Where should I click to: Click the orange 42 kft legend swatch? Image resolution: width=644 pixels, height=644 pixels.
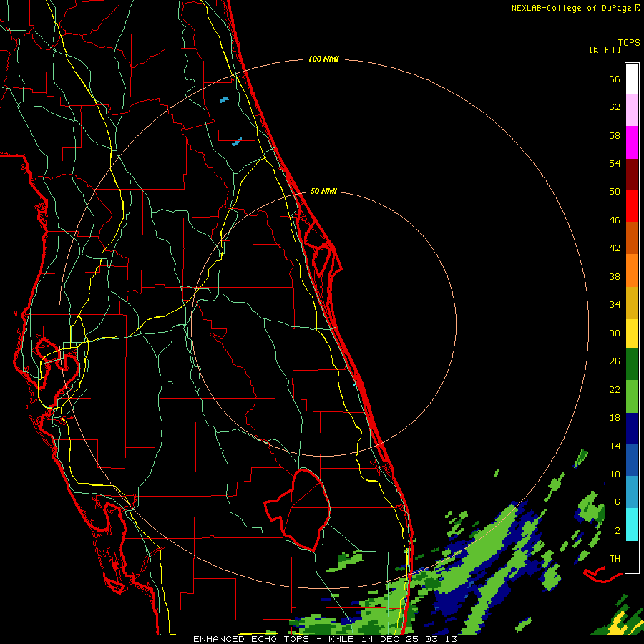coord(632,270)
